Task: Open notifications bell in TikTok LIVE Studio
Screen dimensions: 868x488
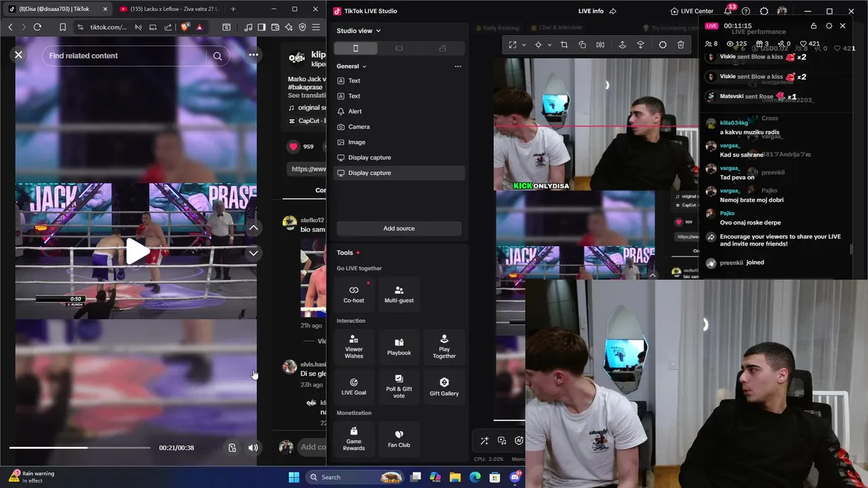Action: coord(728,11)
